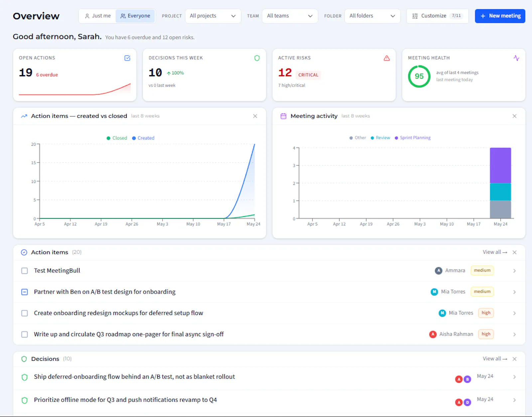The image size is (532, 417).
Task: Expand Write up Q3 roadmap row chevron
Action: tap(514, 334)
